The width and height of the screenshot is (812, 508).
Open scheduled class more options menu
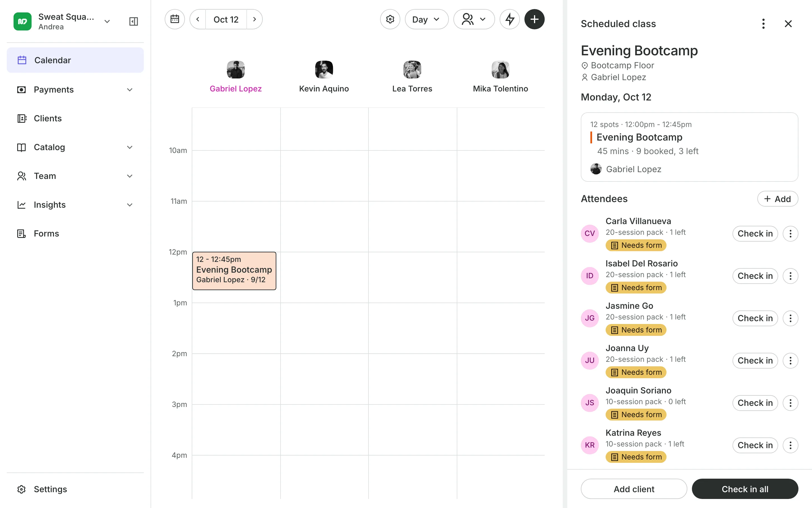[x=763, y=24]
